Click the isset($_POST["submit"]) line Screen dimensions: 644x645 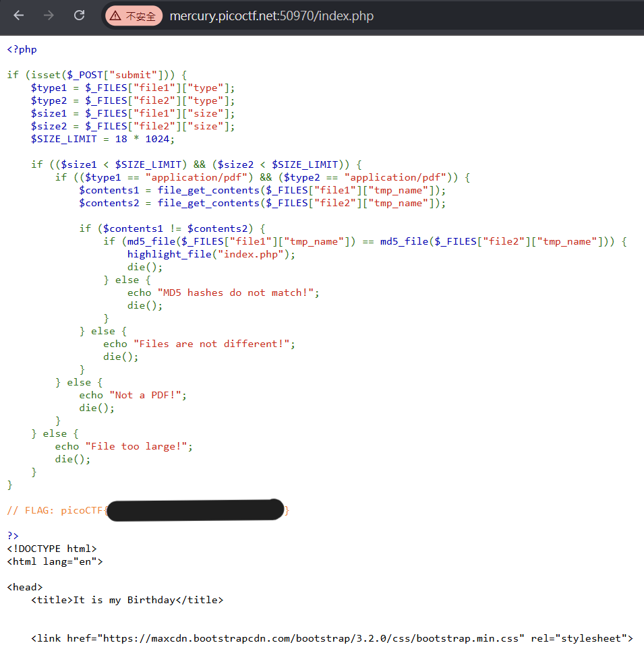tap(96, 75)
